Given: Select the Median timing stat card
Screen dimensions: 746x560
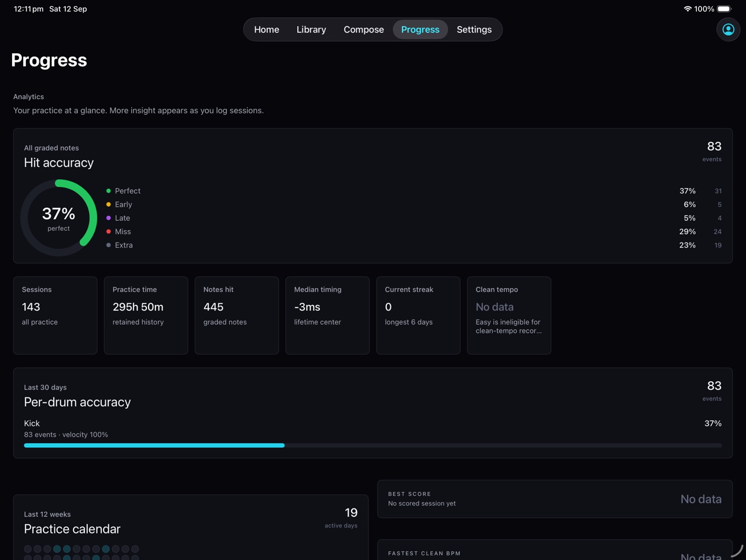Looking at the screenshot, I should pyautogui.click(x=328, y=315).
